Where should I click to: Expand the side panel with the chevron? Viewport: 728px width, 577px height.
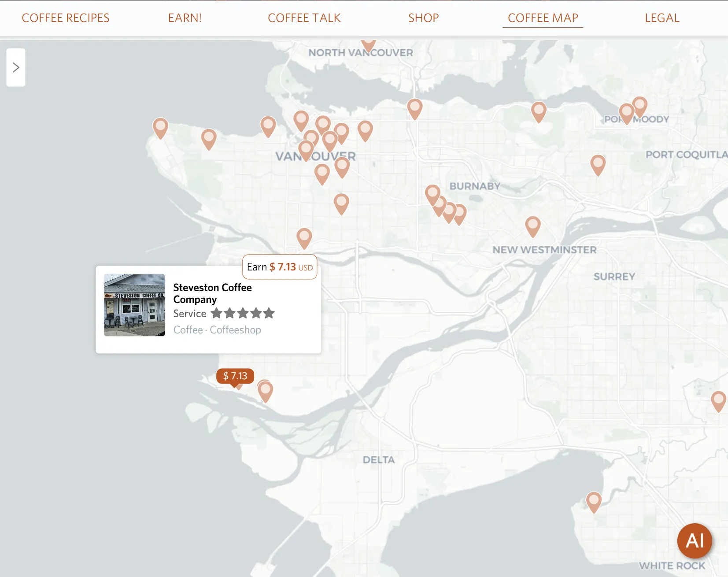pyautogui.click(x=16, y=67)
